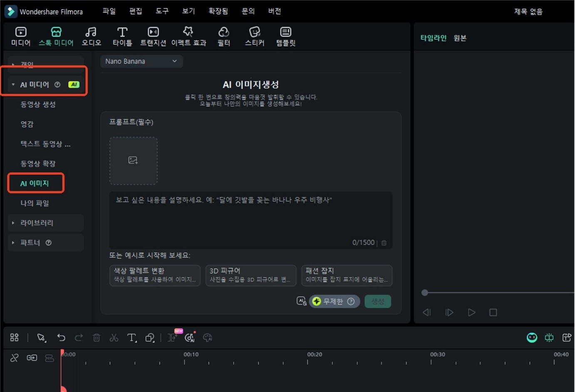Open the 파일 menu

pyautogui.click(x=109, y=11)
